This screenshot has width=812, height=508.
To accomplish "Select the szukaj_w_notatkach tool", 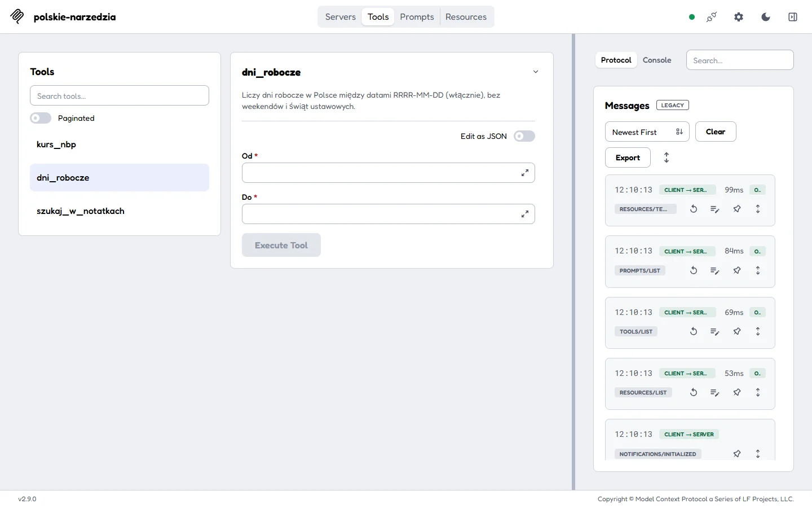I will pos(120,211).
